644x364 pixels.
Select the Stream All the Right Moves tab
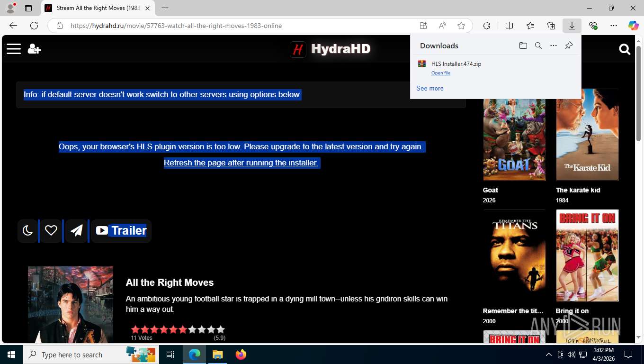click(x=98, y=8)
